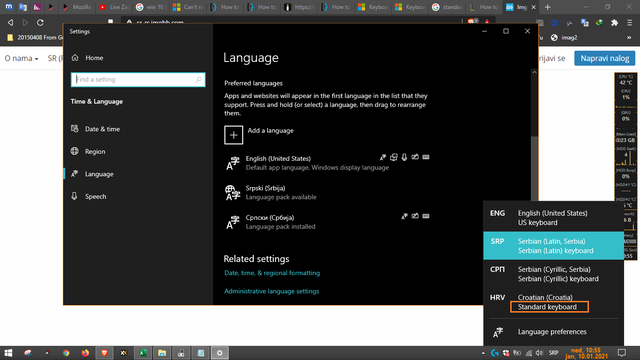Open browser extensions puzzle icon
Screen dimensions: 640x360
coord(614,23)
